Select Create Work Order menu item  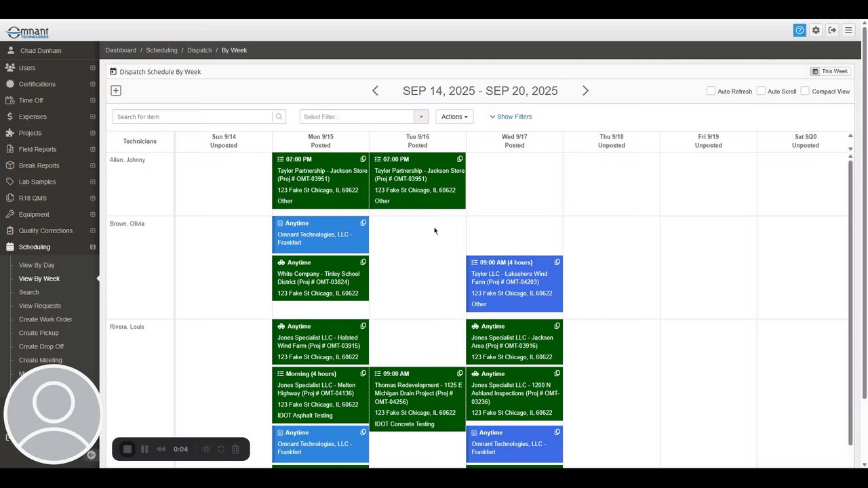(45, 319)
